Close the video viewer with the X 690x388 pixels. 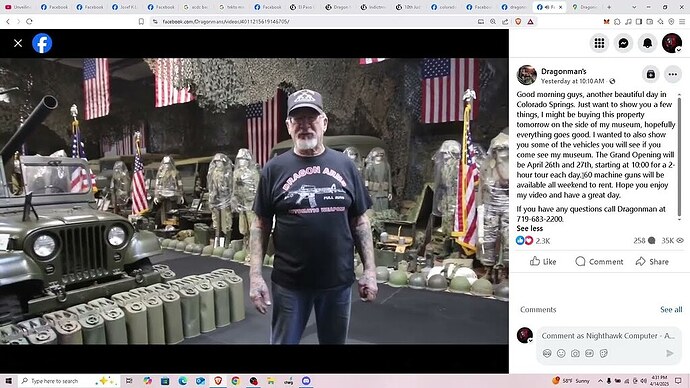[18, 43]
